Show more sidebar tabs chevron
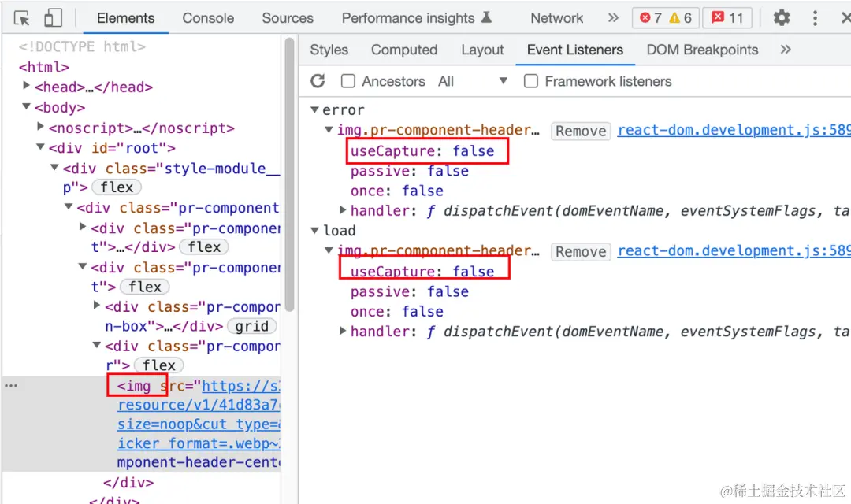 (786, 50)
